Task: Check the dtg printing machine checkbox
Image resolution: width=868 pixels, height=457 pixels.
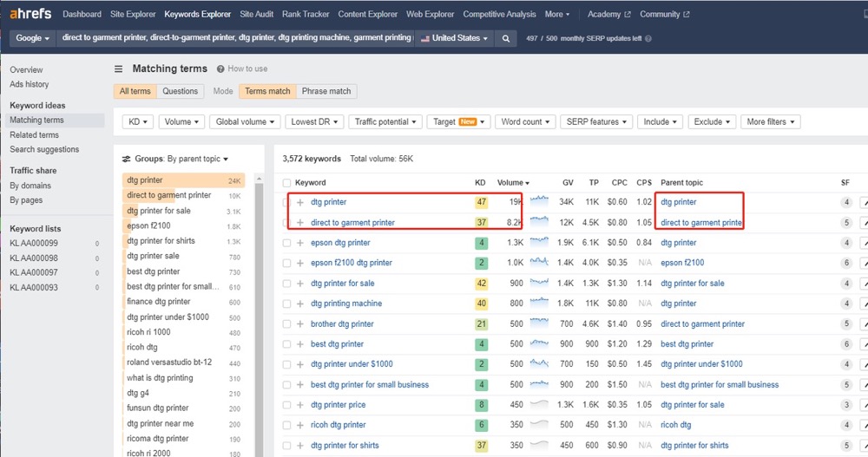Action: (x=286, y=304)
